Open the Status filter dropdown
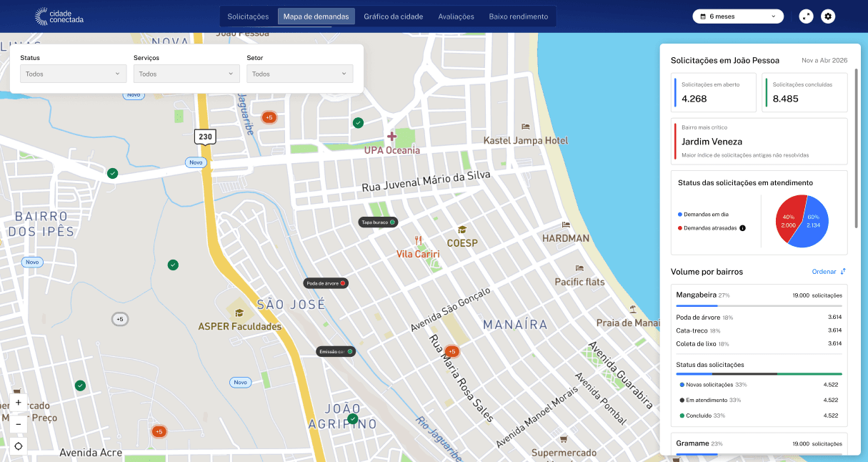The height and width of the screenshot is (462, 868). point(74,74)
